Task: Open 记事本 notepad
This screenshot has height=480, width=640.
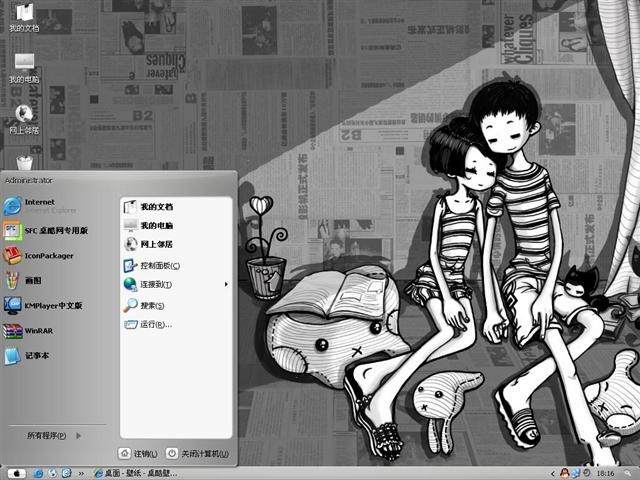Action: click(27, 356)
